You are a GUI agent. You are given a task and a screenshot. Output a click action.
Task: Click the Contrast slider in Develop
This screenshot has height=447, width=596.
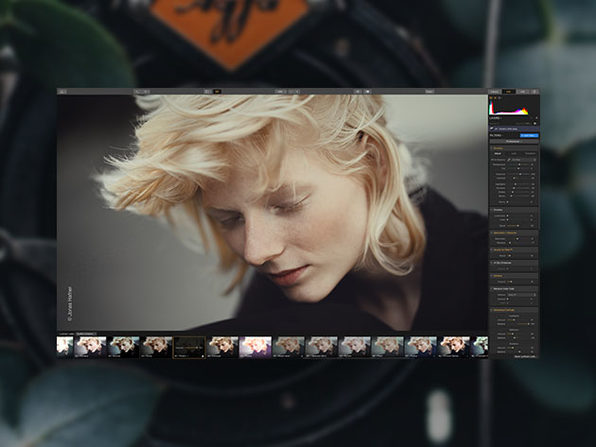(x=518, y=178)
